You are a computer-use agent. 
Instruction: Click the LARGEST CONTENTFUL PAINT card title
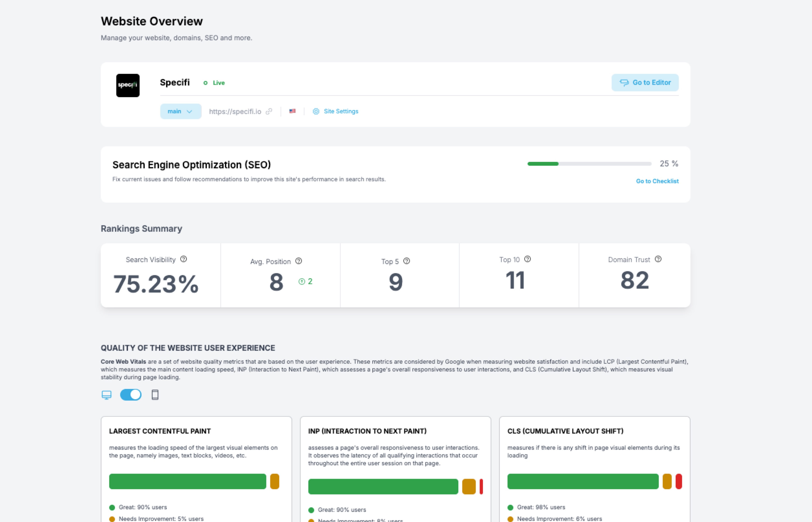[160, 431]
